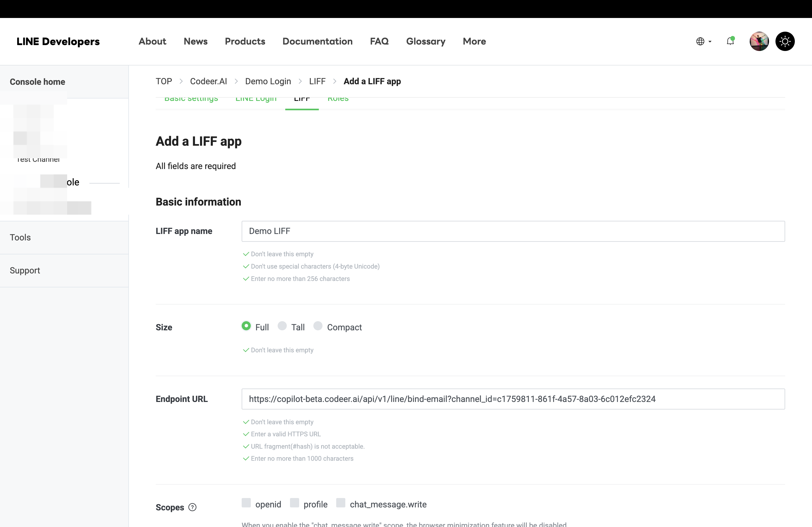Open the Scopes help tooltip icon
Viewport: 812px width, 527px height.
[193, 507]
